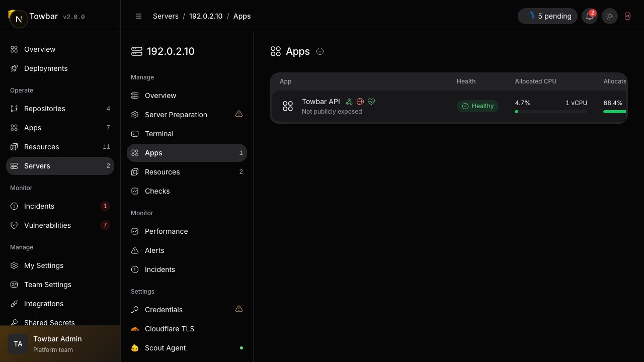The image size is (644, 362).
Task: Open the server Terminal
Action: click(x=187, y=134)
